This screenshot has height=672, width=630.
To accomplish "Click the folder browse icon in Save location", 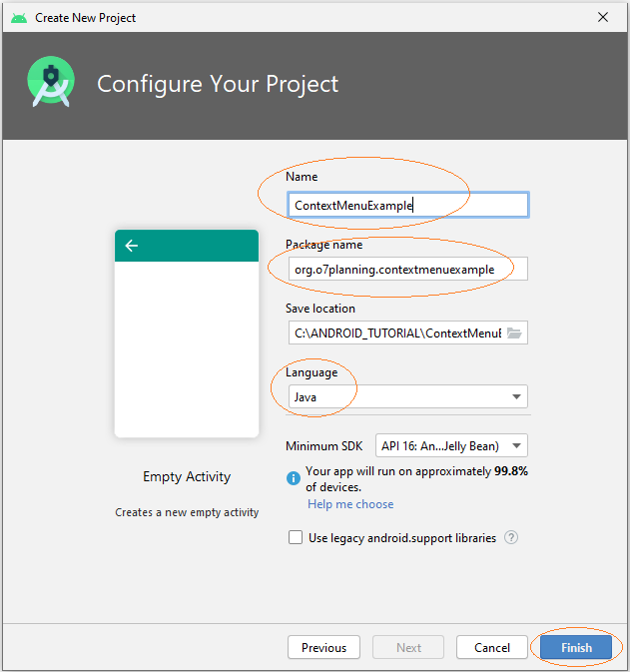I will tap(514, 333).
